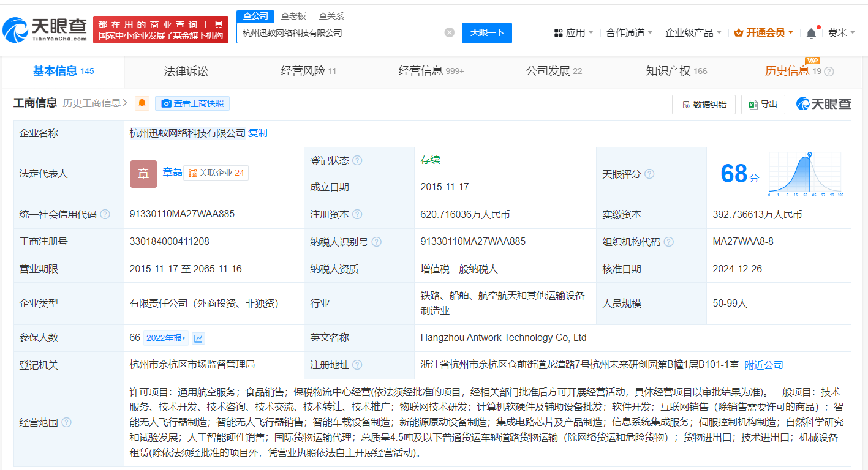
Task: Click the help icon beside 经营范围
Action: (67, 422)
